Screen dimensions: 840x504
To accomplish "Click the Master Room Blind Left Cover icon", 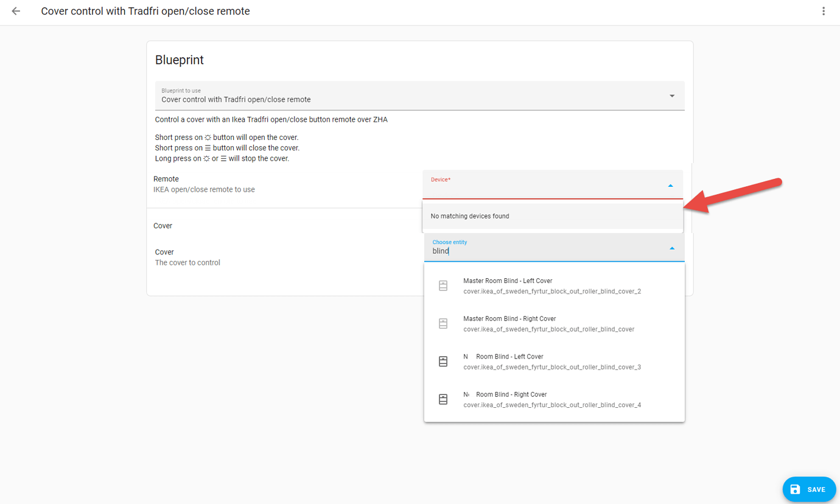I will 443,285.
